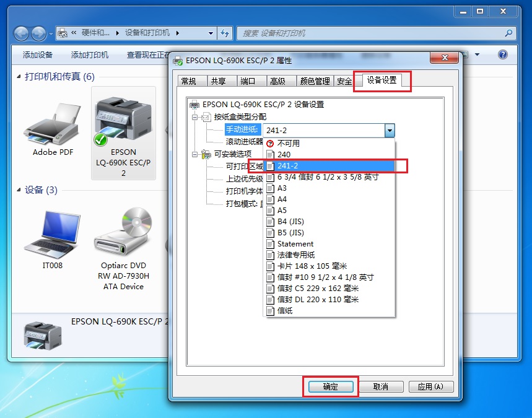
Task: Click the printer icon in properties title bar
Action: tap(178, 61)
